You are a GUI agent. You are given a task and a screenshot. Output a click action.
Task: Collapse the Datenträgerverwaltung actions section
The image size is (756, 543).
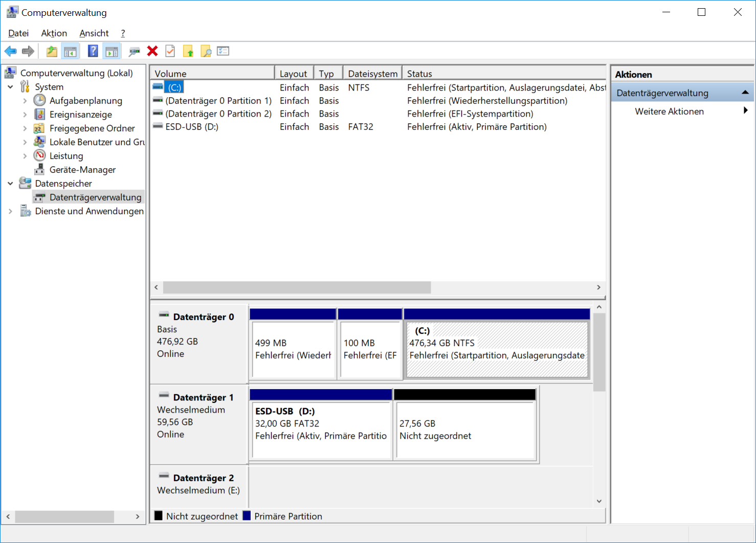(x=745, y=93)
